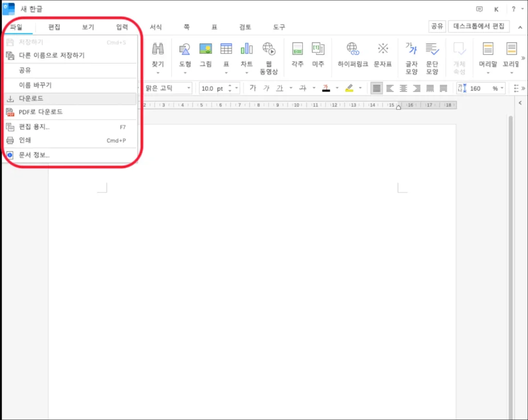The image size is (528, 420).
Task: Switch to the 보기 tab
Action: (88, 27)
